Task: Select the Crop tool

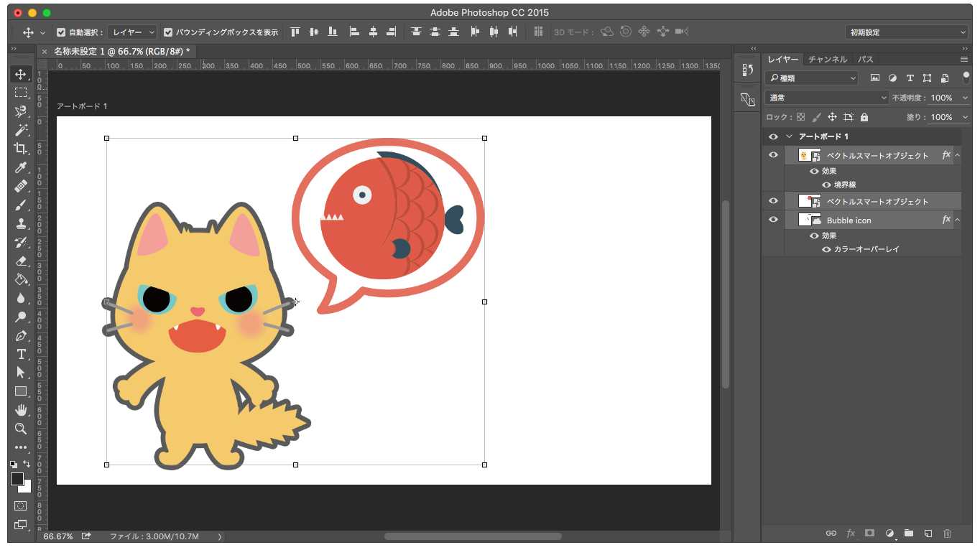Action: (x=20, y=149)
